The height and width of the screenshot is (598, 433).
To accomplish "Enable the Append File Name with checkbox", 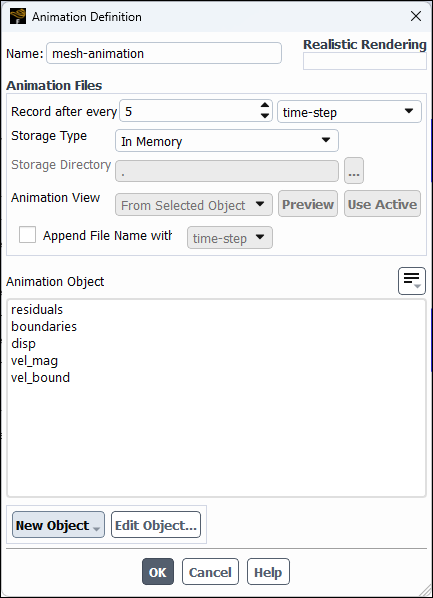I will (x=27, y=235).
